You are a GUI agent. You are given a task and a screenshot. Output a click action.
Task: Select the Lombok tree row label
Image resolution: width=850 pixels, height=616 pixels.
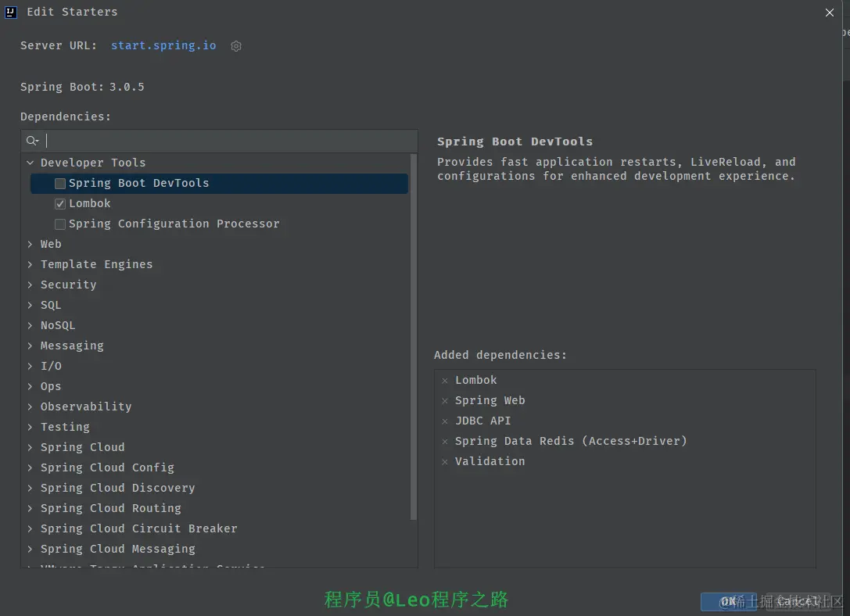pyautogui.click(x=89, y=204)
